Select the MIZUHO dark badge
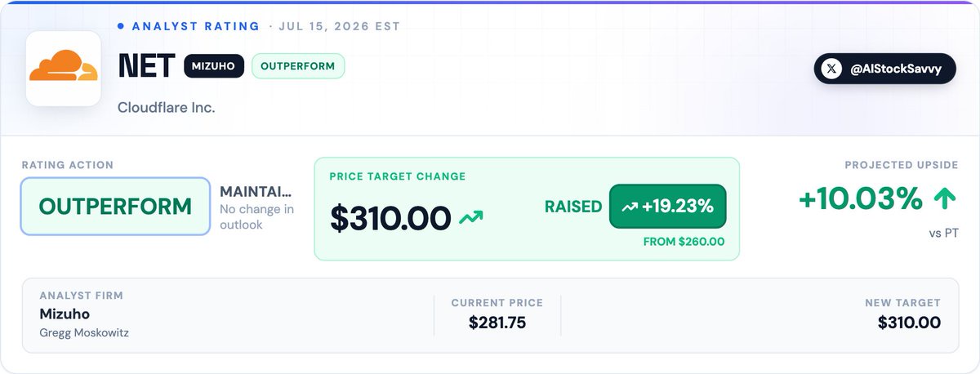 [x=214, y=66]
